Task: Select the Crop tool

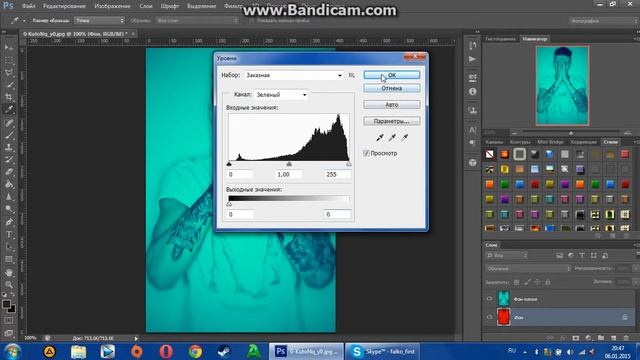Action: coord(9,97)
